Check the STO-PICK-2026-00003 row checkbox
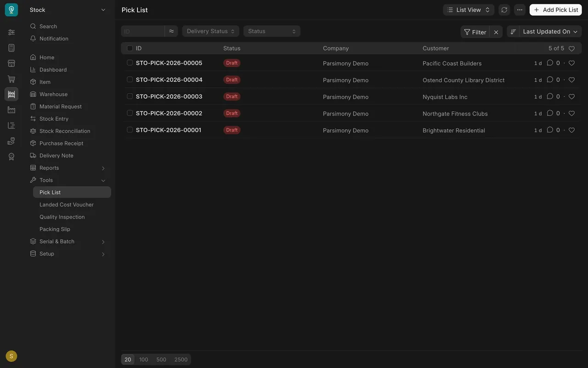 coord(130,96)
